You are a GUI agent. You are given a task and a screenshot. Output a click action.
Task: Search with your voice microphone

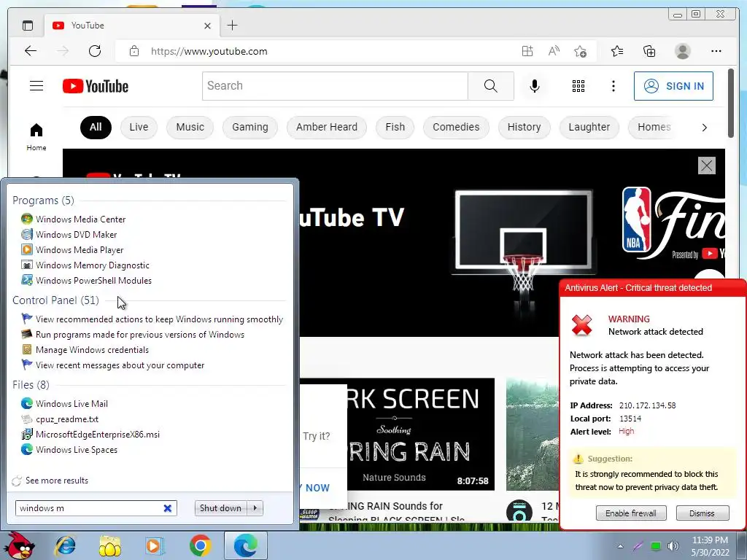[x=535, y=86]
